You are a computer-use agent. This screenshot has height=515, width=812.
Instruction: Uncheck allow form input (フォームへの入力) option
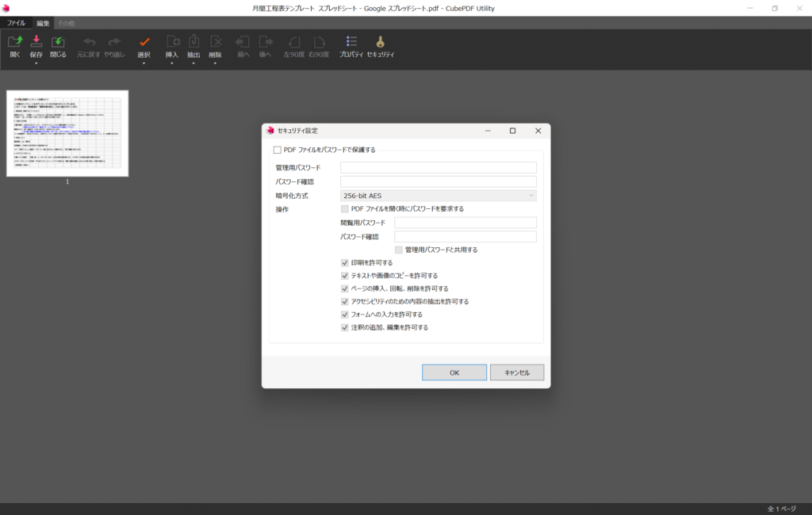[345, 315]
